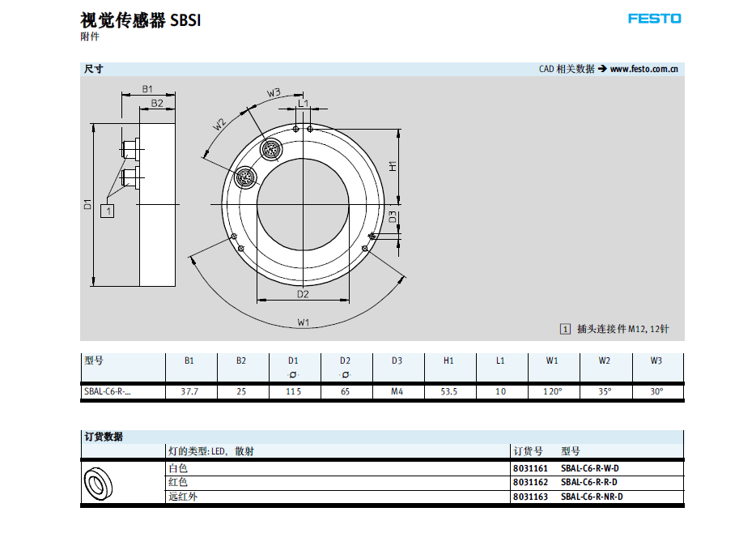756x546 pixels.
Task: Click the W3 column header in the table
Action: (x=656, y=360)
